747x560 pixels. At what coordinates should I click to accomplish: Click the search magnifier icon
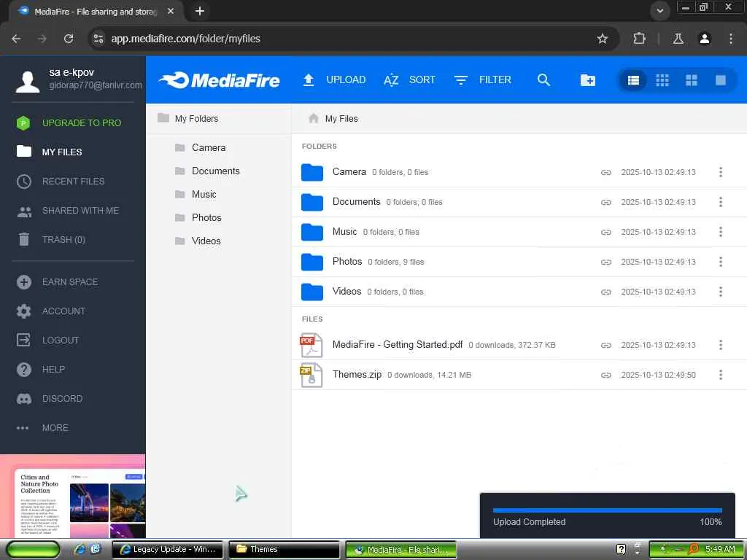(543, 80)
